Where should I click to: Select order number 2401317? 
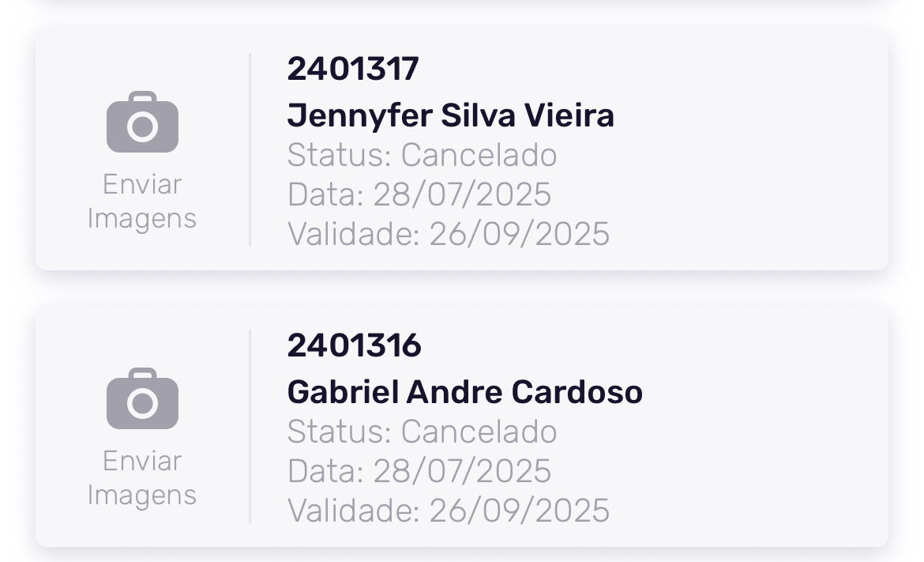pos(352,70)
